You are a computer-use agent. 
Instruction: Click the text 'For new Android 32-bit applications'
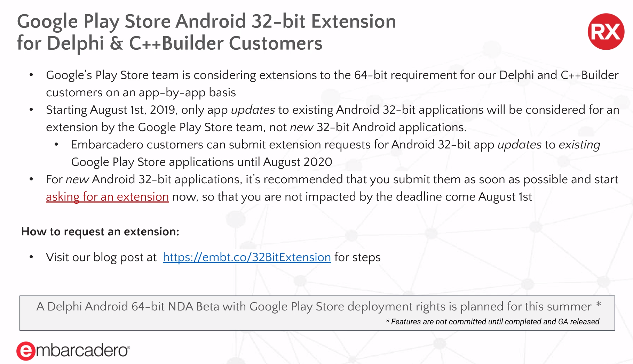(143, 179)
